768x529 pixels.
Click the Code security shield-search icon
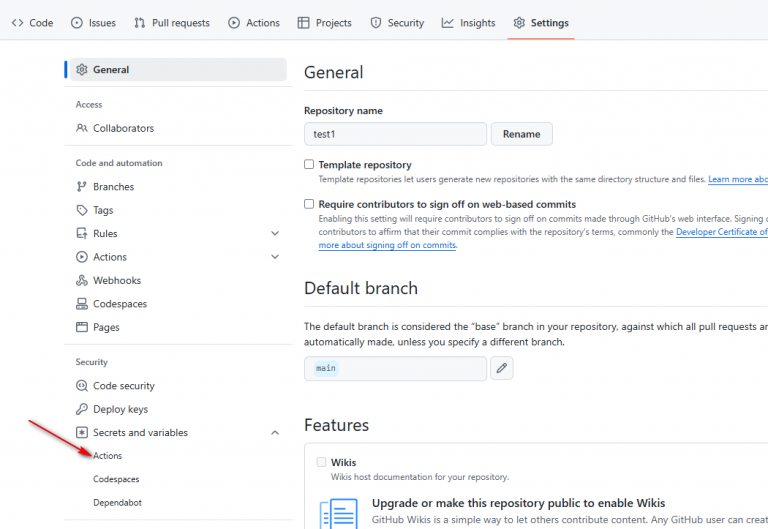(x=83, y=386)
